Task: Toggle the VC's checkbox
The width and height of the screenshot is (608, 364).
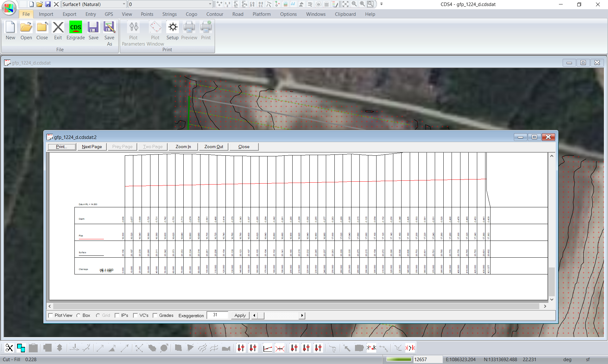Action: [x=136, y=315]
